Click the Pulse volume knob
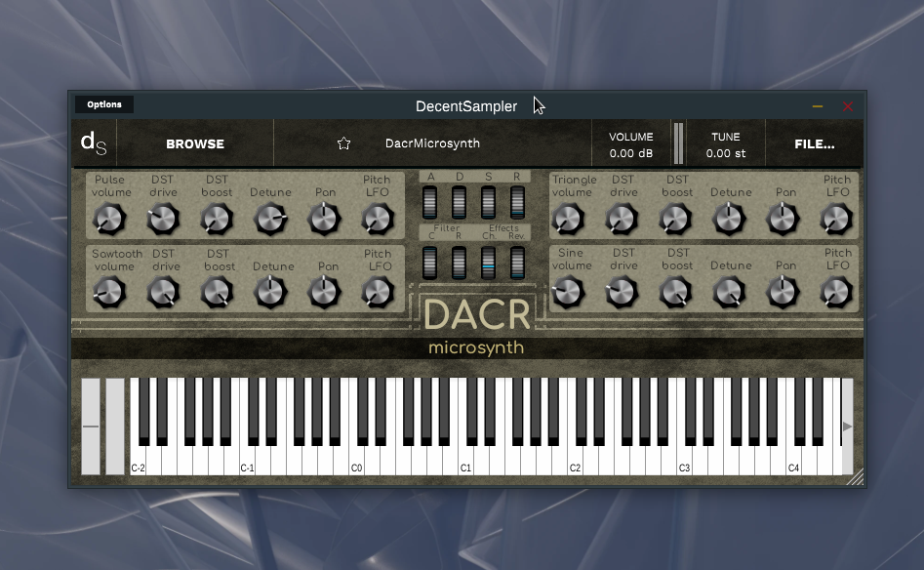The width and height of the screenshot is (924, 570). 109,219
